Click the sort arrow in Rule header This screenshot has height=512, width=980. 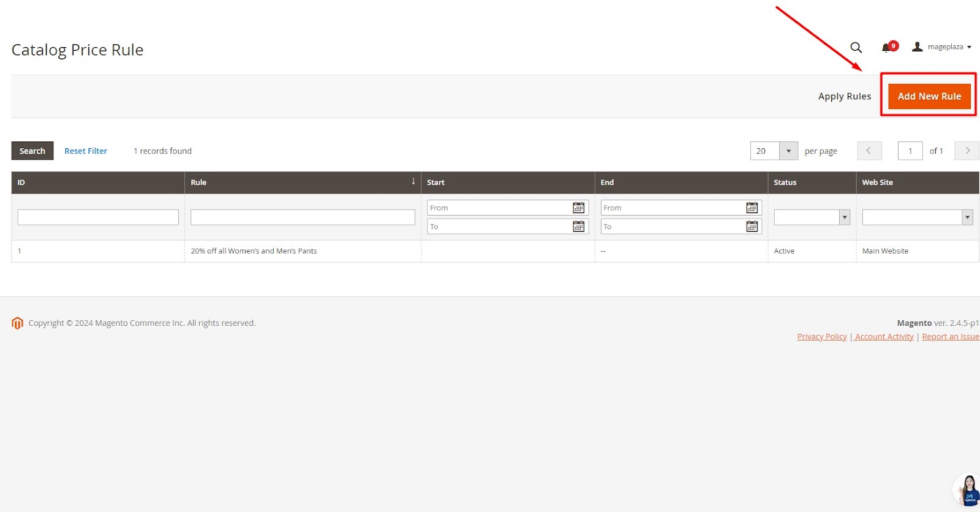point(413,181)
